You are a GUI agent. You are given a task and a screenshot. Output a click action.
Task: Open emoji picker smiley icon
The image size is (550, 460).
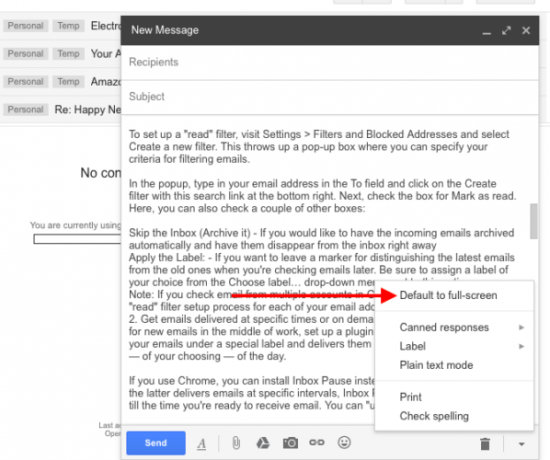point(344,442)
